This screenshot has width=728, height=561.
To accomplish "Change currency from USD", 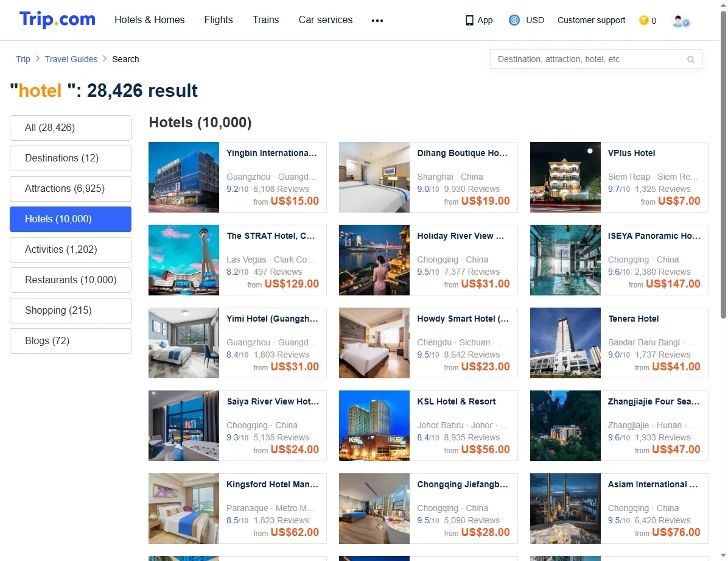I will click(535, 21).
